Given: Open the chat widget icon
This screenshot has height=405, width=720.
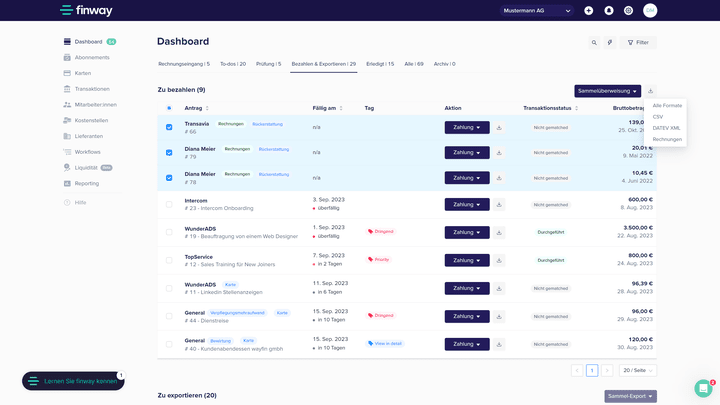Looking at the screenshot, I should (703, 388).
